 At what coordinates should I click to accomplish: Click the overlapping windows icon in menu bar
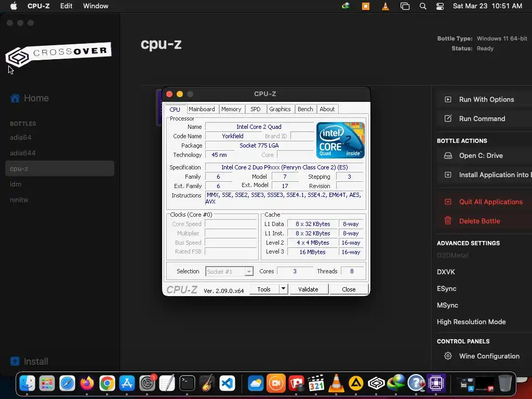pos(405,6)
